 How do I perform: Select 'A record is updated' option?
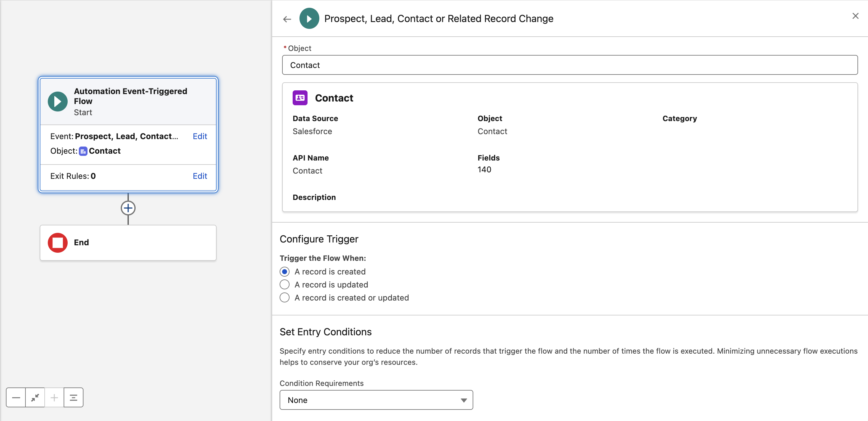pyautogui.click(x=285, y=284)
